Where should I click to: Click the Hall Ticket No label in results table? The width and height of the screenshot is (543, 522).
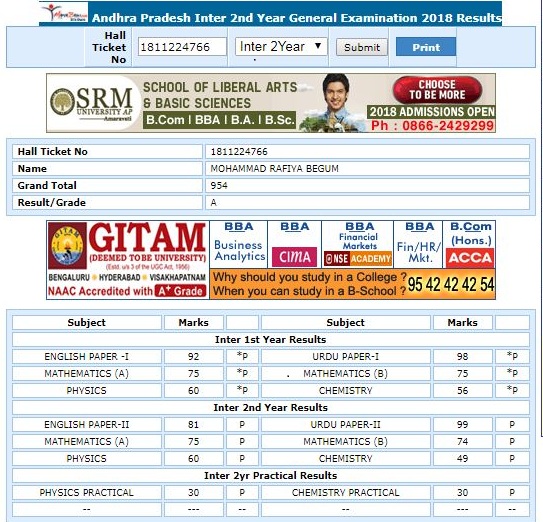click(53, 152)
